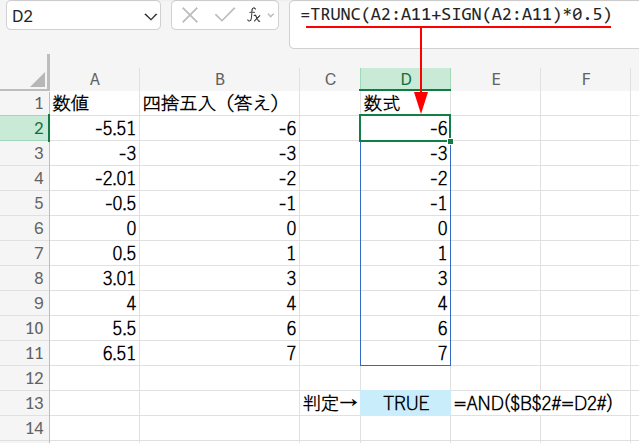Click the enter checkmark formula icon

click(223, 17)
